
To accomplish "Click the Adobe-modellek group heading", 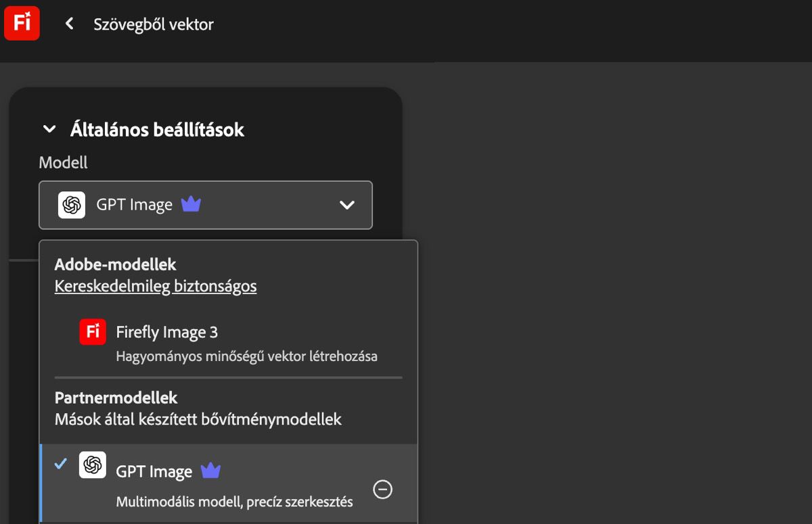I will [116, 264].
